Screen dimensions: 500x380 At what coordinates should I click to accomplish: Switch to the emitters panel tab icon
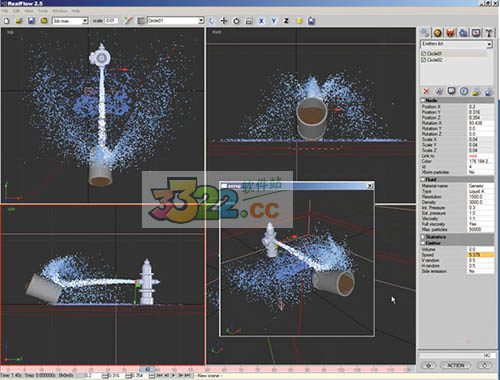point(425,33)
